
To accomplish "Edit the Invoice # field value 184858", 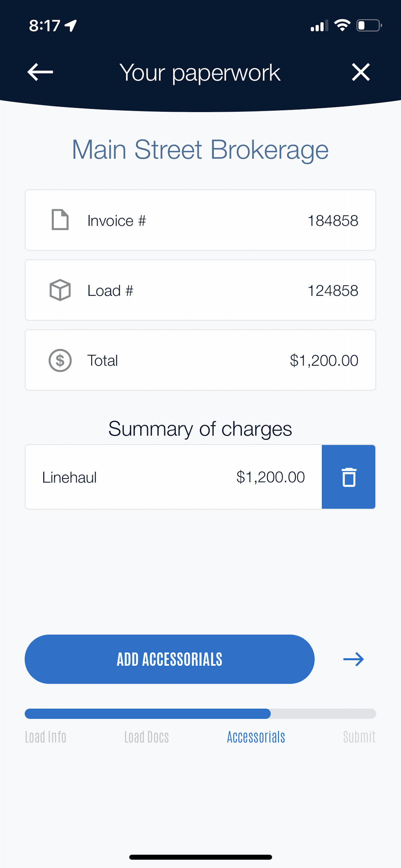I will click(333, 221).
